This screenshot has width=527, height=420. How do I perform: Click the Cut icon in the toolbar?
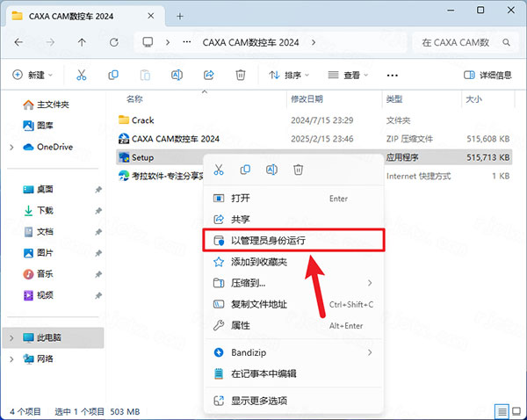[82, 75]
